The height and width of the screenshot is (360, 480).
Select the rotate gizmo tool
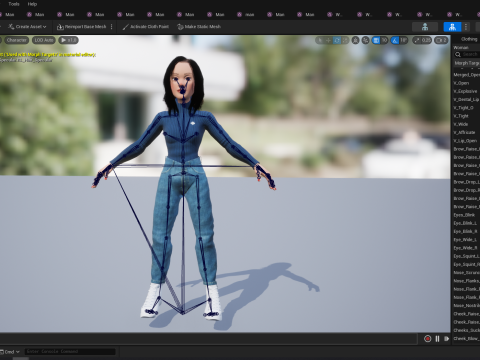tap(337, 40)
